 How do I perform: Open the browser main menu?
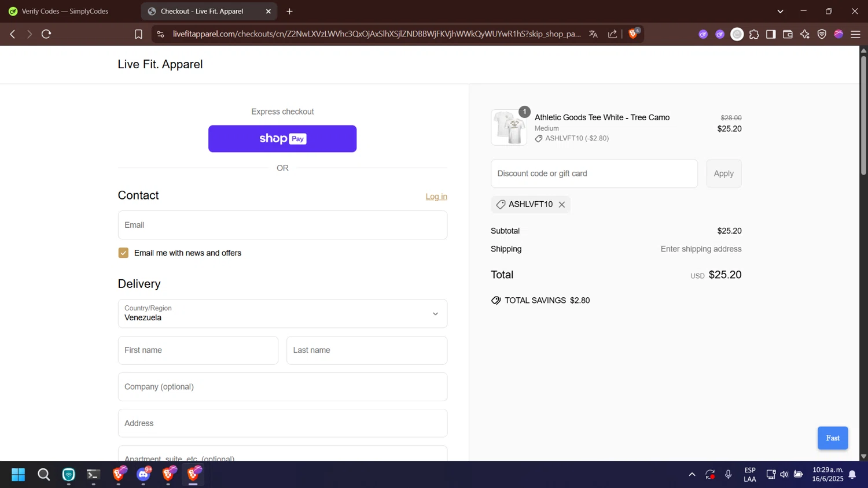click(855, 34)
